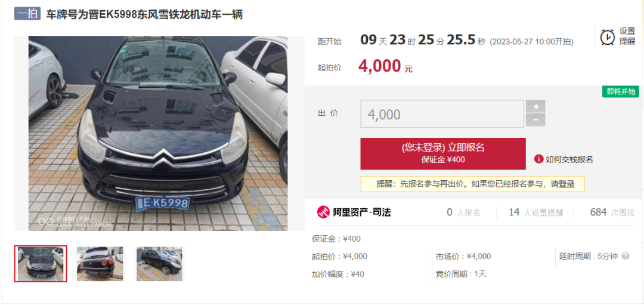The width and height of the screenshot is (644, 305).
Task: Click the auction title with plate 晋EK5998
Action: [144, 15]
